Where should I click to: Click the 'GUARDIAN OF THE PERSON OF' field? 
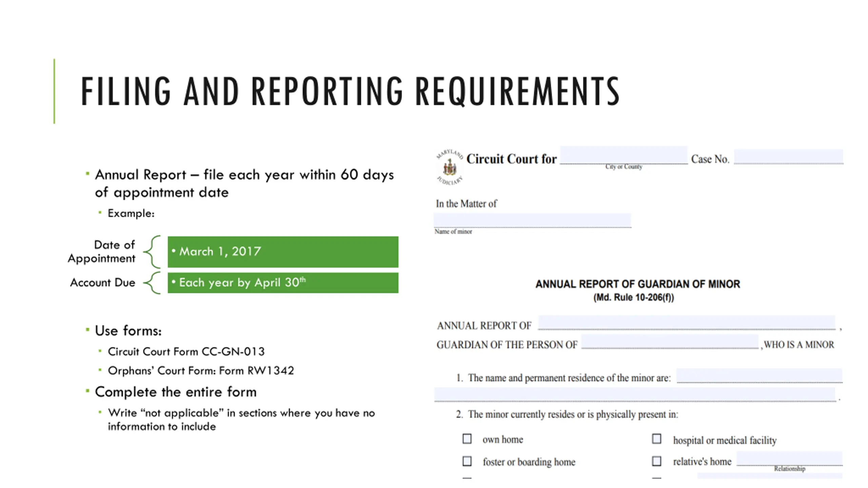click(x=670, y=342)
